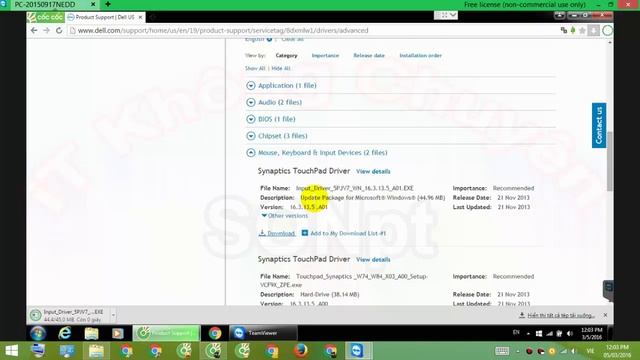Screen dimensions: 640x360
Task: View details of Touchpad_Synaptics driver entry
Action: point(373,260)
